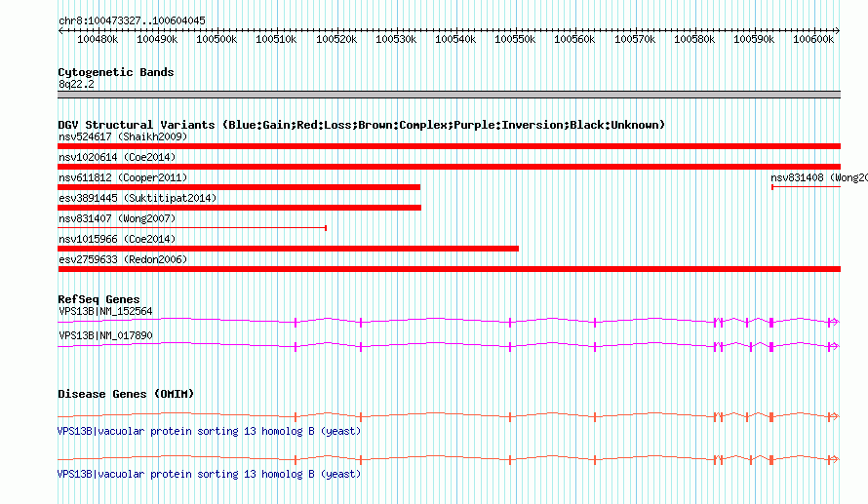
Task: Click the chr8:100473327..100604045 coordinates label
Action: [x=132, y=20]
